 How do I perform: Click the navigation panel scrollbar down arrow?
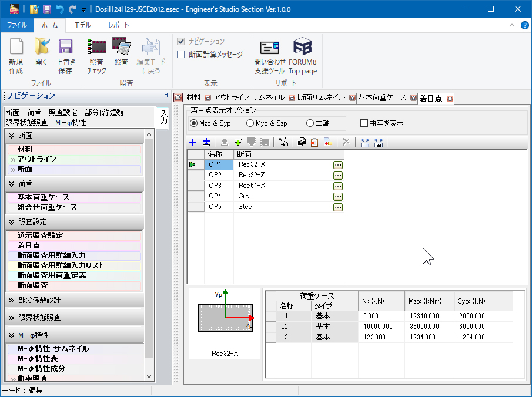pyautogui.click(x=149, y=376)
